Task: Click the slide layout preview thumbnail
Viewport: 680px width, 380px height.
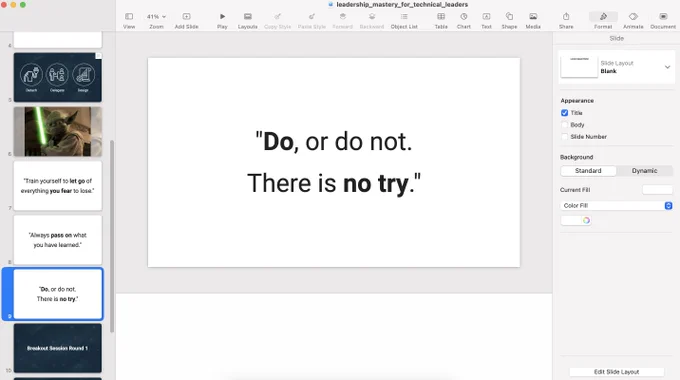Action: coord(579,67)
